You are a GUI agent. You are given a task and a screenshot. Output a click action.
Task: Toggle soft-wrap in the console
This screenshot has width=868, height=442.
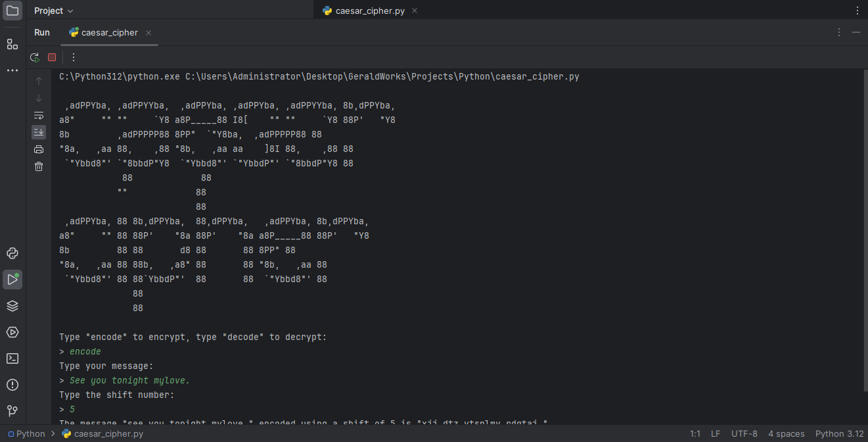(x=39, y=115)
